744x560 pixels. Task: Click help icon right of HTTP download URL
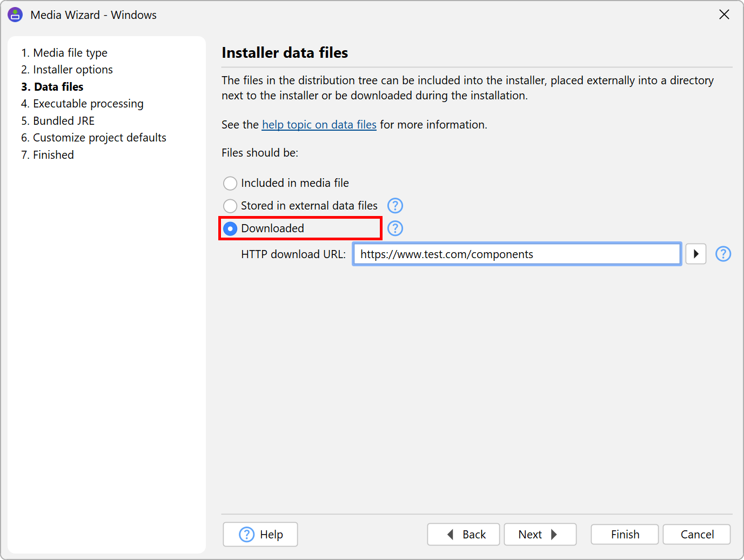pyautogui.click(x=723, y=254)
